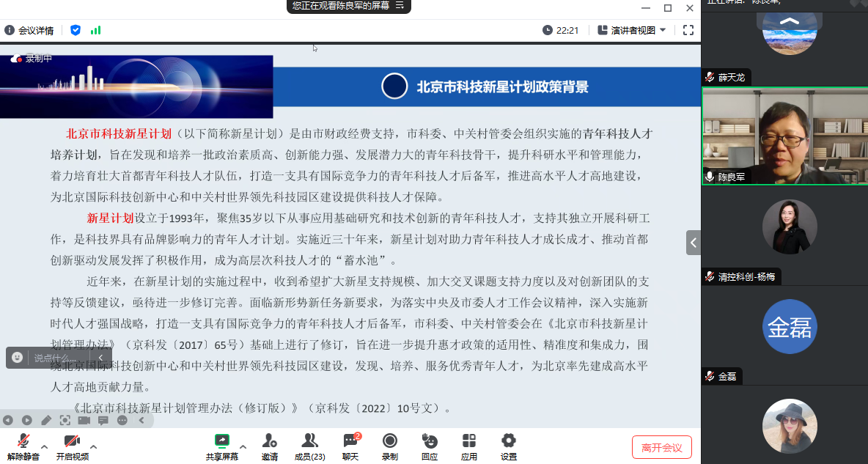Select 陈良军 video thumbnail
Viewport: 868px width, 464px height.
[x=785, y=136]
